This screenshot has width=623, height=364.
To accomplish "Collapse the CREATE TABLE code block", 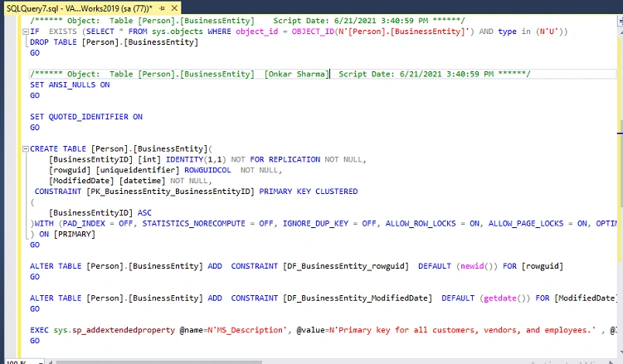I will tap(26, 149).
